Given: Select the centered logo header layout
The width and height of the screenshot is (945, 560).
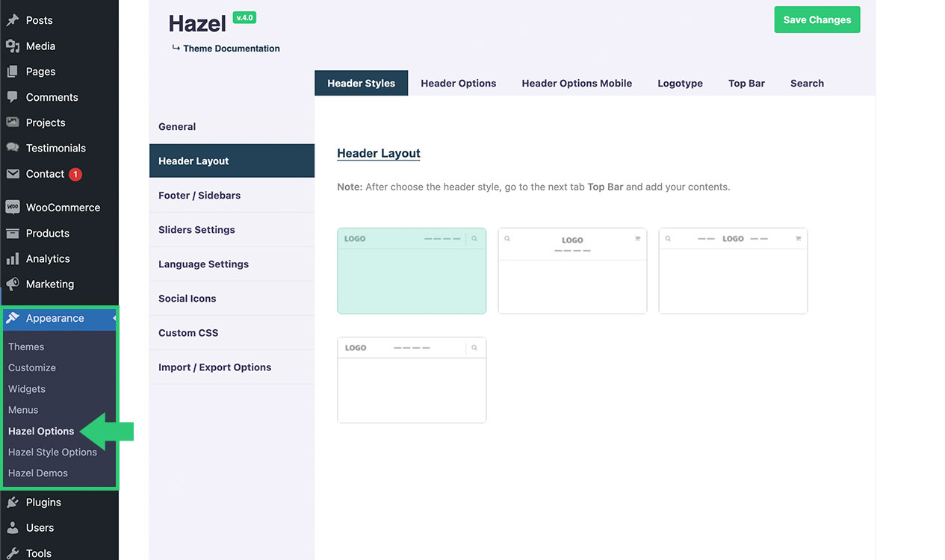Looking at the screenshot, I should [572, 271].
